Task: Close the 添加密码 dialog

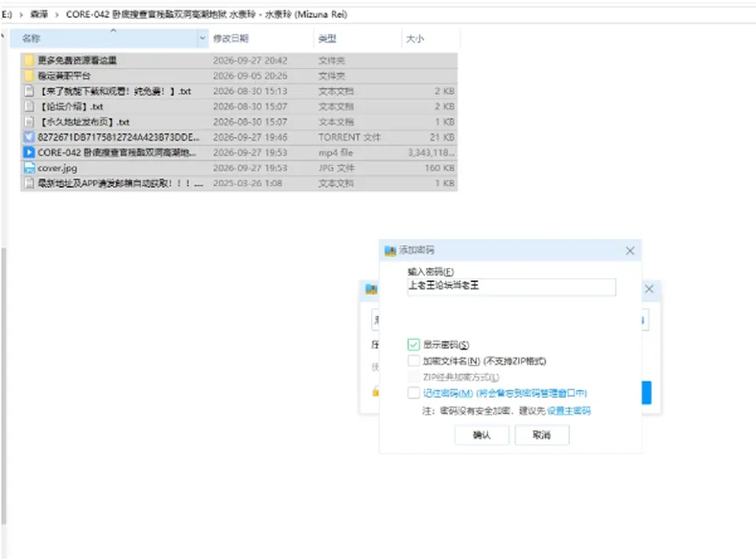Action: click(x=630, y=250)
